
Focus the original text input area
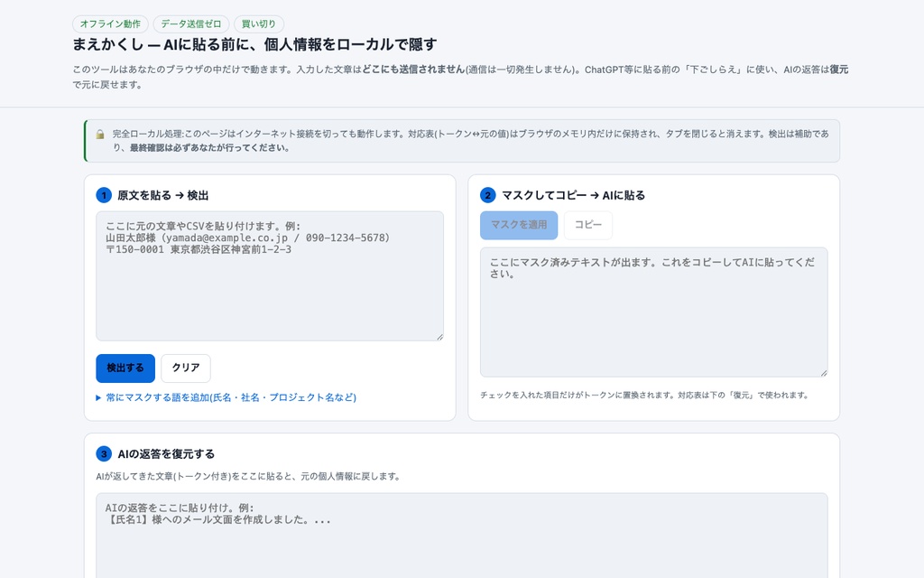(x=270, y=276)
